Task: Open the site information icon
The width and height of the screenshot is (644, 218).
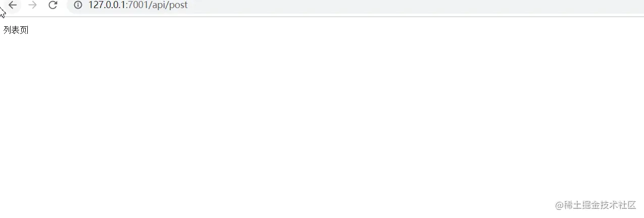Action: coord(78,5)
